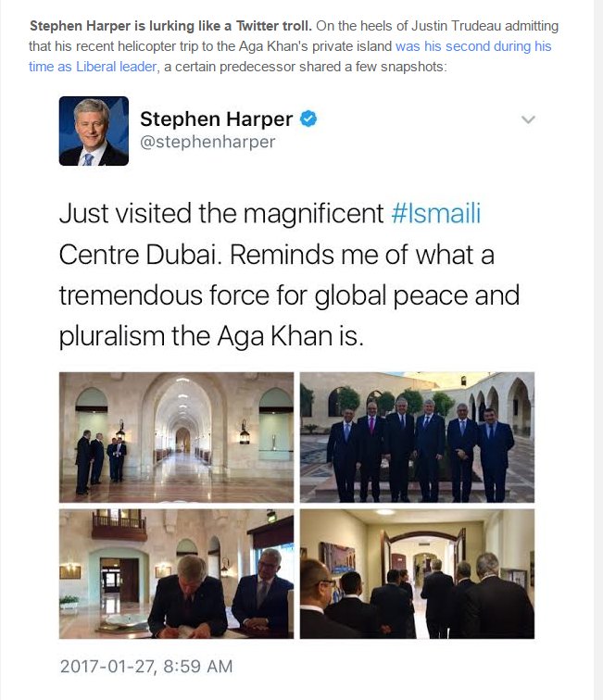Open the photo of men walking through hallway
Image resolution: width=603 pixels, height=700 pixels.
coord(417,574)
